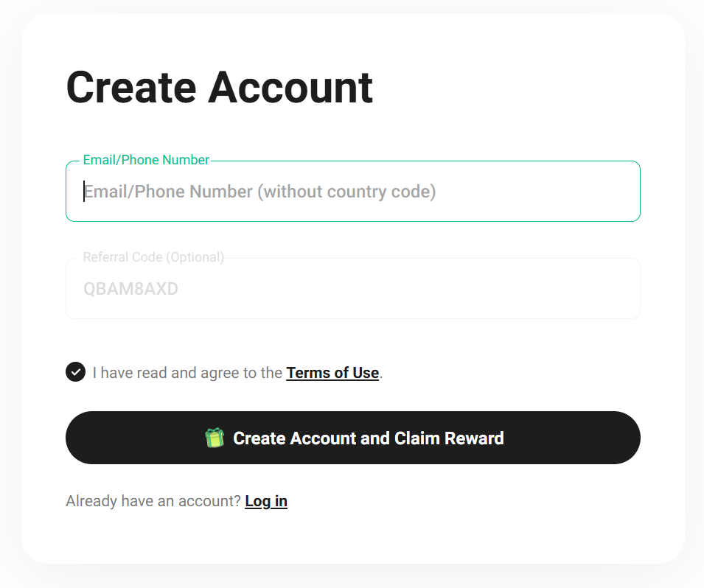Open the Terms of Use link

pyautogui.click(x=332, y=373)
